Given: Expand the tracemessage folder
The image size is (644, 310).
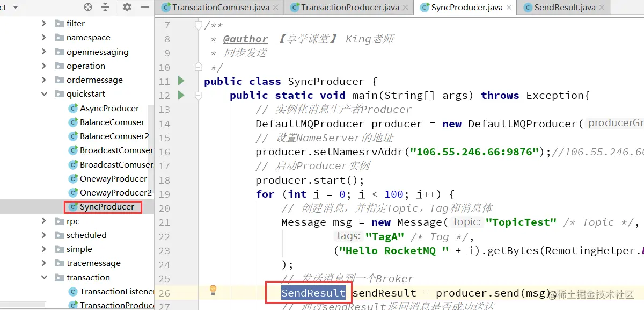Looking at the screenshot, I should click(x=44, y=263).
